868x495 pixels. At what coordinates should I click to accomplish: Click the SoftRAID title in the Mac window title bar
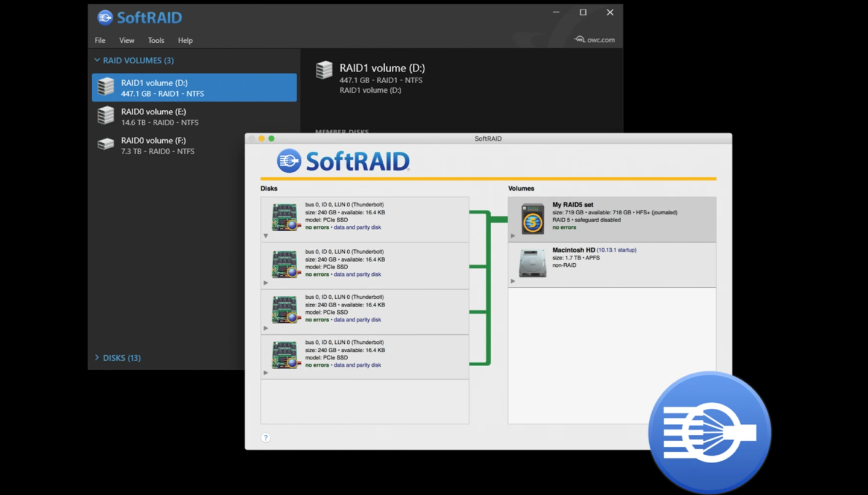488,139
